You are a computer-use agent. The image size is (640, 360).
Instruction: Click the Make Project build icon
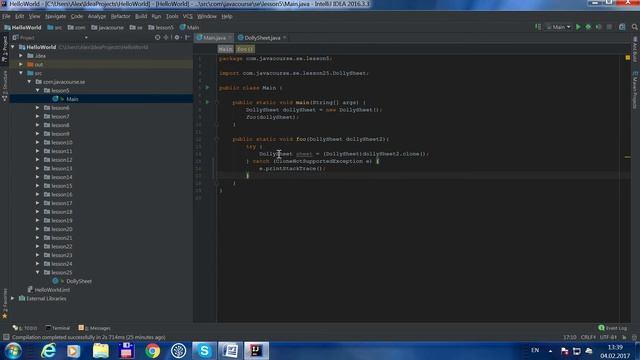pos(538,27)
